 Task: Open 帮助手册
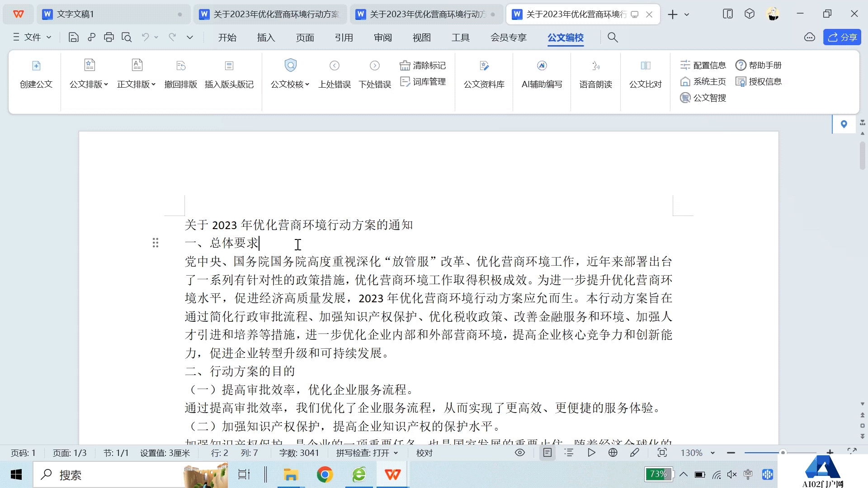pos(759,66)
